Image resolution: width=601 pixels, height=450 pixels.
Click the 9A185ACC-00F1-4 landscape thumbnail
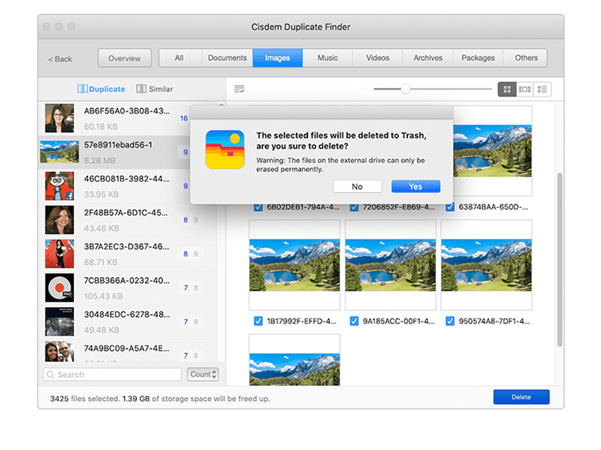click(x=390, y=265)
